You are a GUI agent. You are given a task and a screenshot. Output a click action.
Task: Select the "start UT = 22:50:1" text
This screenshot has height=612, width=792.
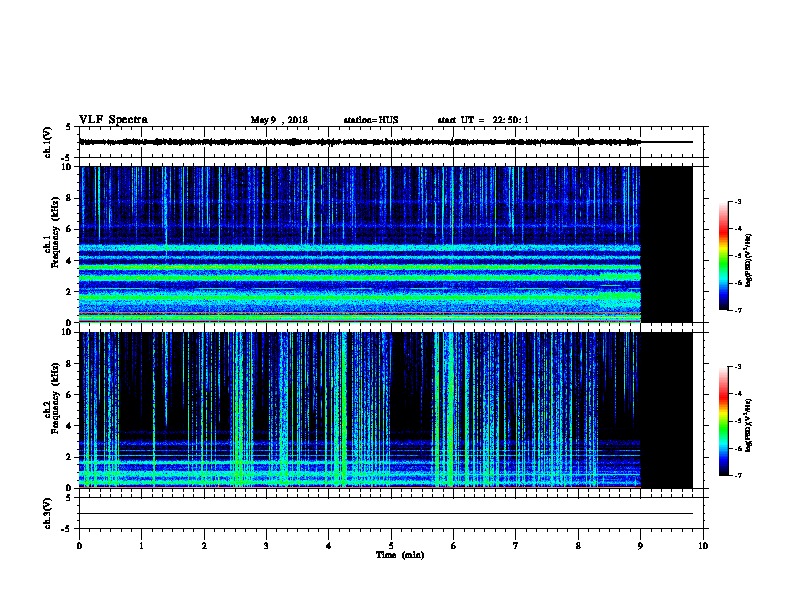tap(483, 120)
